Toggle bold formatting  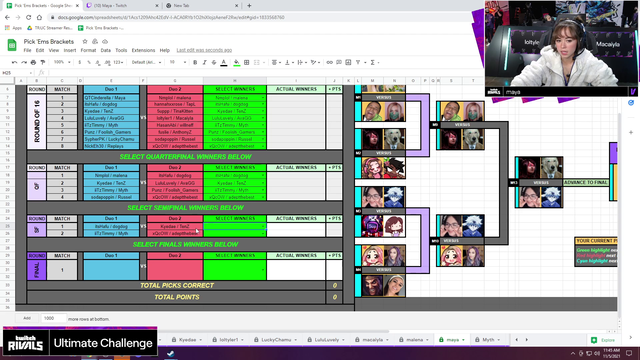(195, 62)
